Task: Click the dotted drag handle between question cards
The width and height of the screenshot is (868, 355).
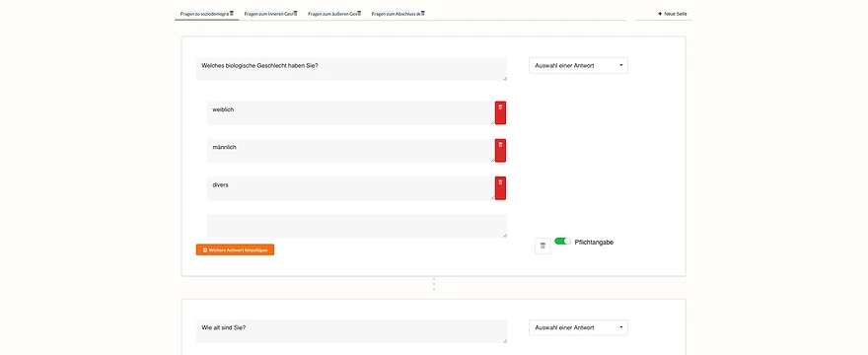Action: (434, 285)
